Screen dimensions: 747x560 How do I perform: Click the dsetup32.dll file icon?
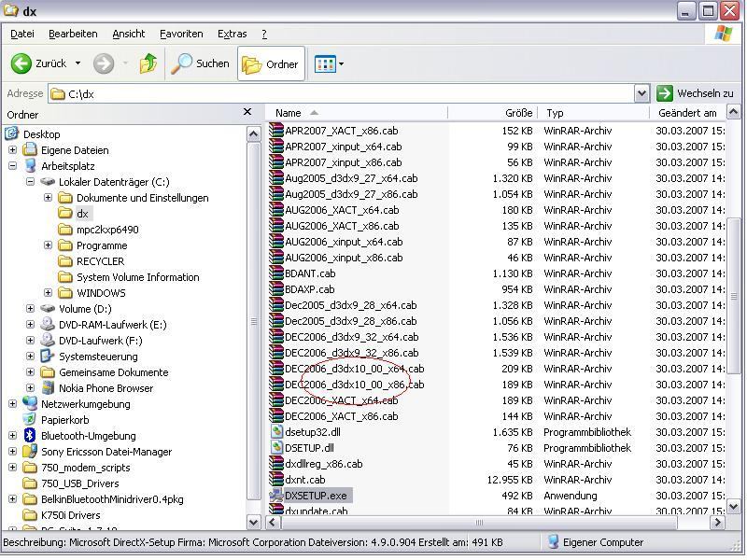[x=276, y=432]
